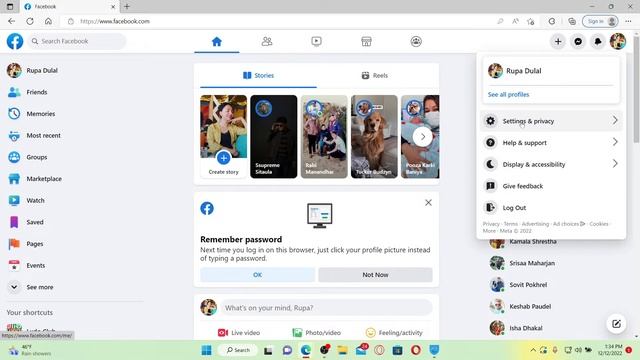Screen dimensions: 640x360
Task: Add Feeling/activity to post
Action: tap(394, 333)
